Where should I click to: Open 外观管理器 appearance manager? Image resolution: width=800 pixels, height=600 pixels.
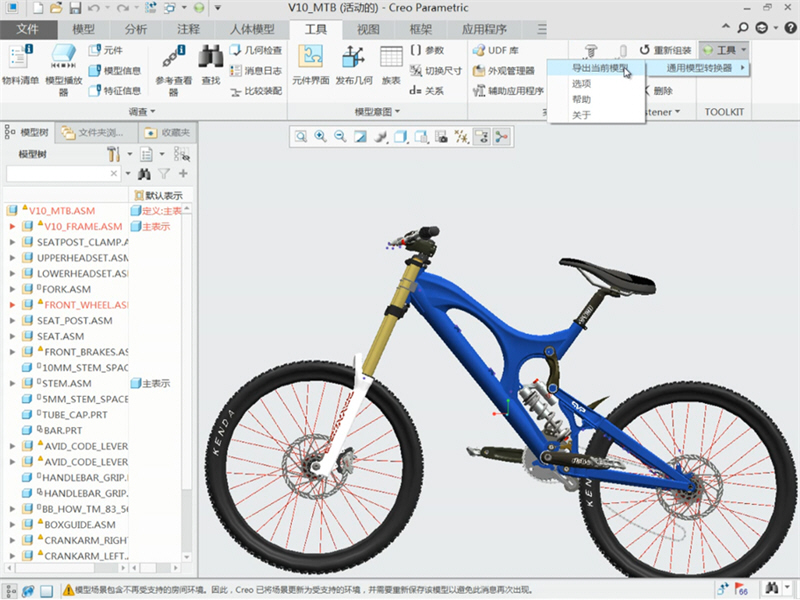point(504,70)
